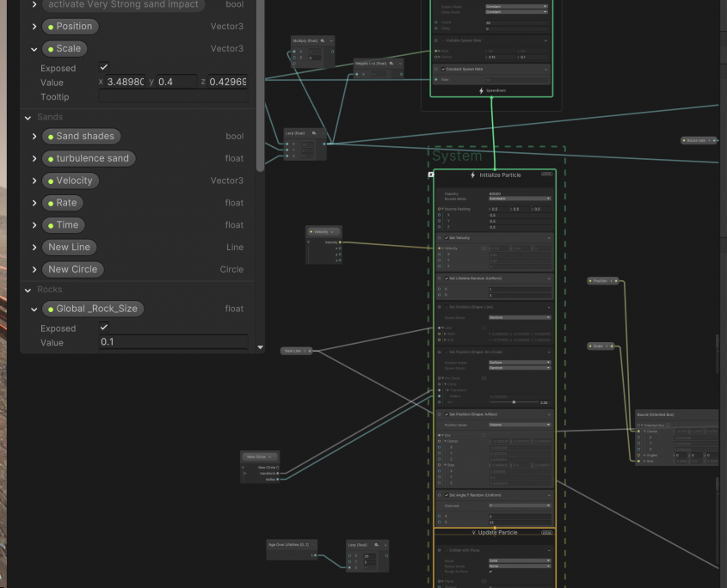Viewport: 727px width, 588px height.
Task: Click the Initialize Particle lightning icon
Action: 472,175
